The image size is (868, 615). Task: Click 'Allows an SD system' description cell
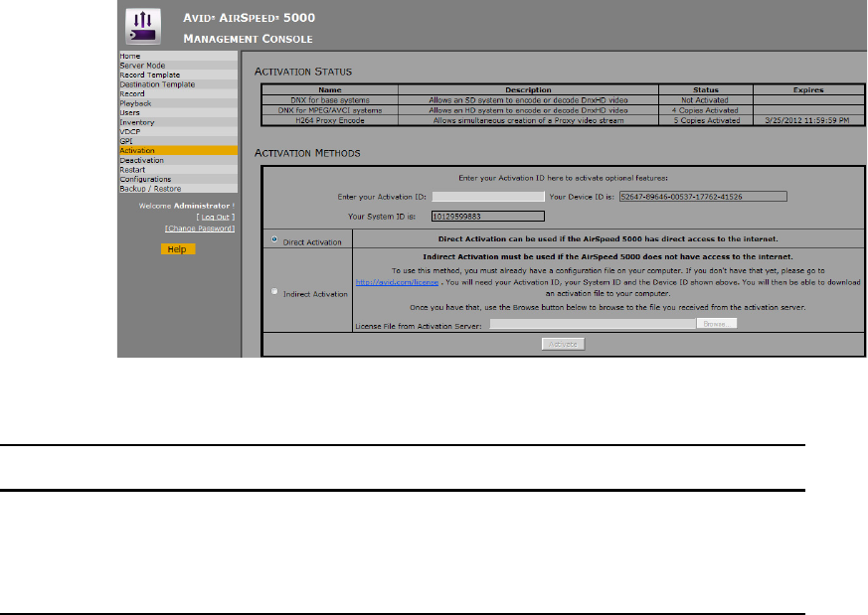[x=528, y=100]
